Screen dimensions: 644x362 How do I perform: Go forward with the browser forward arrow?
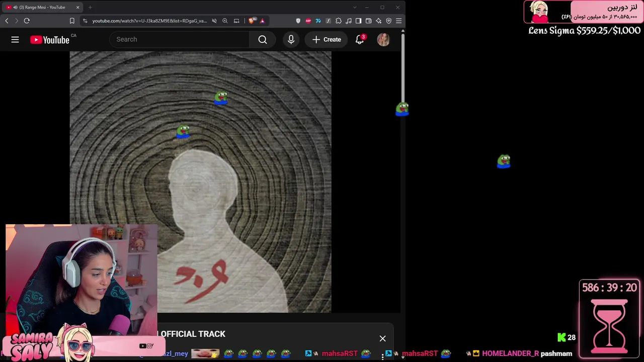tap(17, 21)
